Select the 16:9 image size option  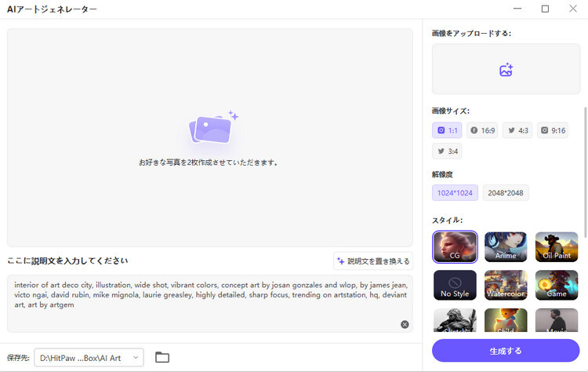pyautogui.click(x=482, y=130)
